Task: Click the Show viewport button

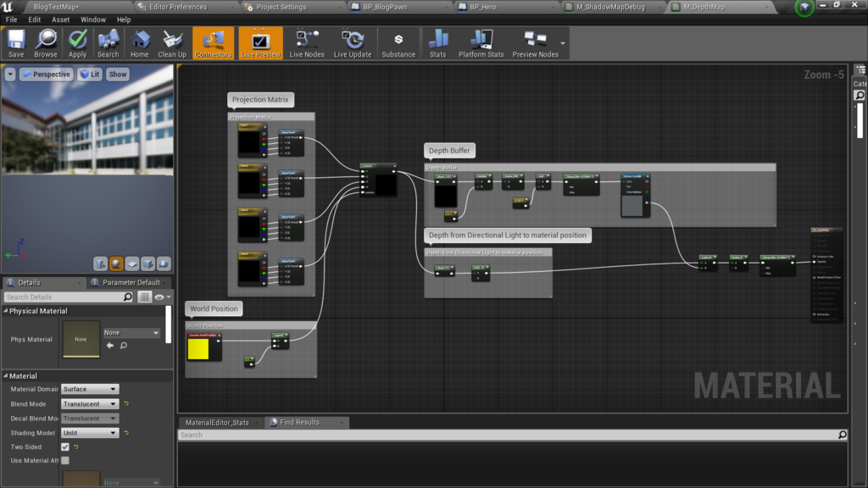Action: [118, 75]
